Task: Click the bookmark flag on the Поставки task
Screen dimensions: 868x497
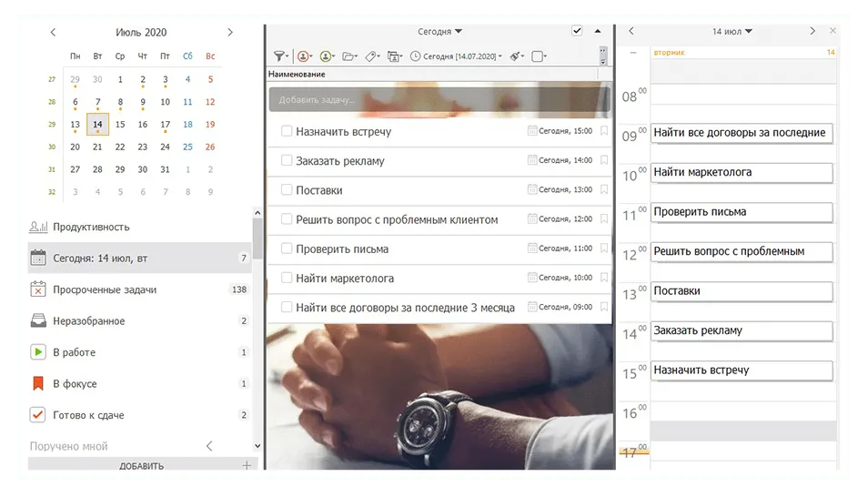Action: coord(603,189)
